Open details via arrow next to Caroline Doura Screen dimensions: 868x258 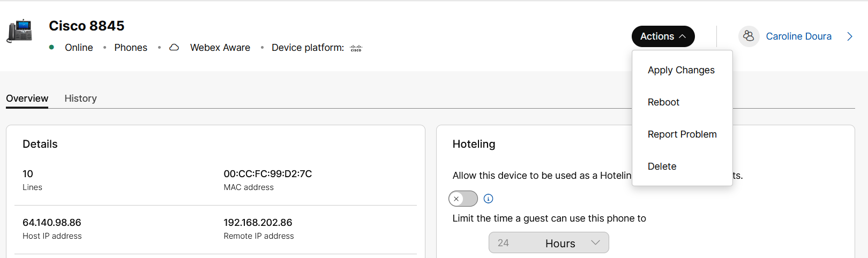coord(850,36)
